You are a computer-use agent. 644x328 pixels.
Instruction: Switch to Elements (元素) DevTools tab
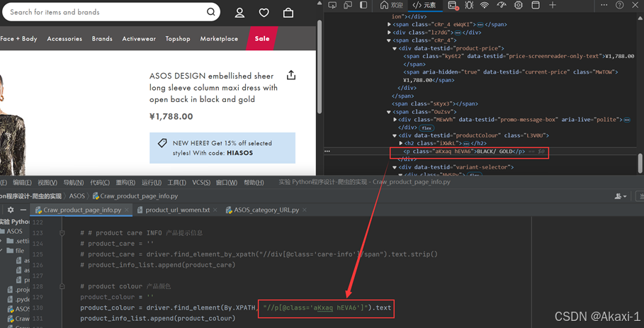424,5
